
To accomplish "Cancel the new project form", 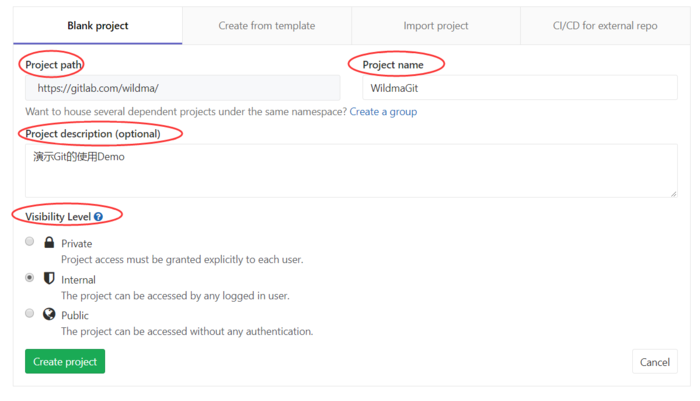I will point(654,362).
